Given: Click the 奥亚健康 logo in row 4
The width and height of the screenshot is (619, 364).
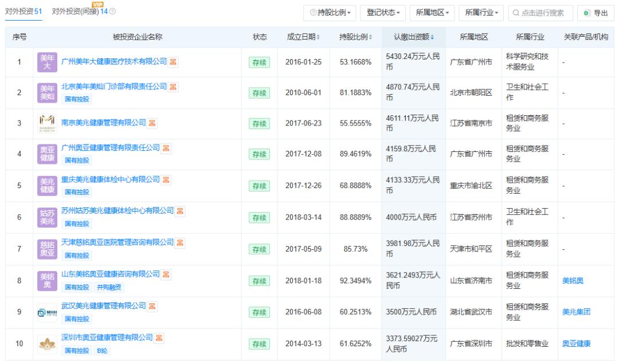Looking at the screenshot, I should click(x=48, y=154).
